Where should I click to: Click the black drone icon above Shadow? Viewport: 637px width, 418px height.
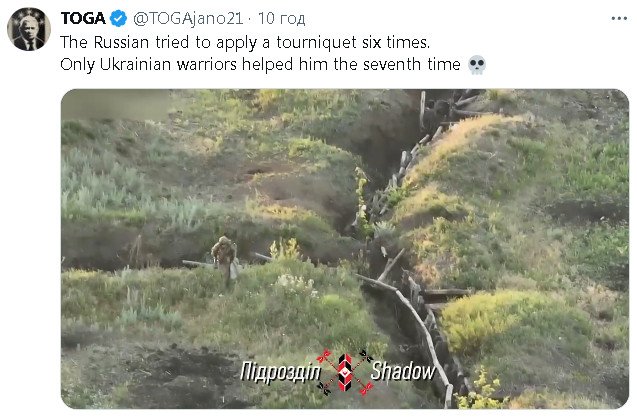click(365, 356)
